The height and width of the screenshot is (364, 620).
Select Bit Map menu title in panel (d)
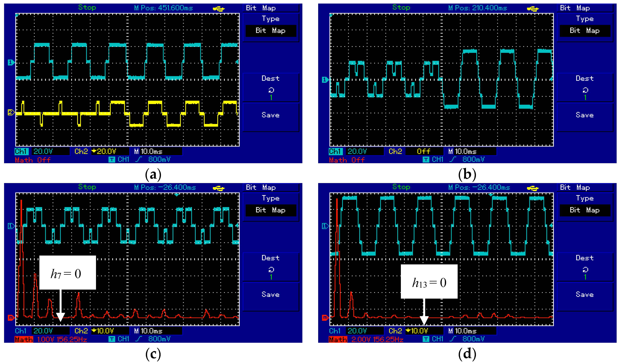[x=575, y=187]
